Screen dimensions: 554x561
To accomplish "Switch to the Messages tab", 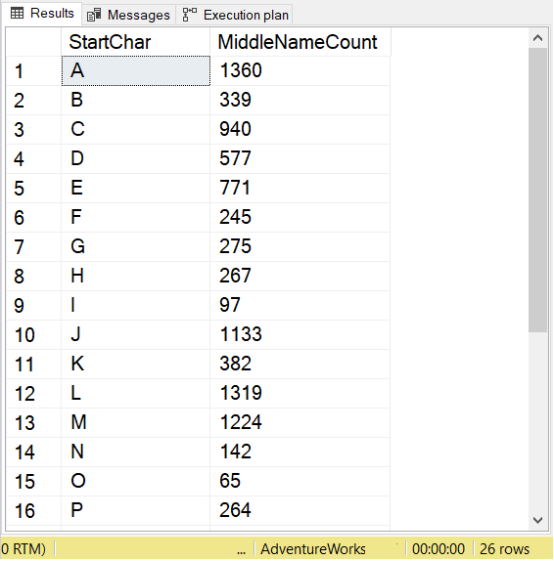I will tap(128, 15).
